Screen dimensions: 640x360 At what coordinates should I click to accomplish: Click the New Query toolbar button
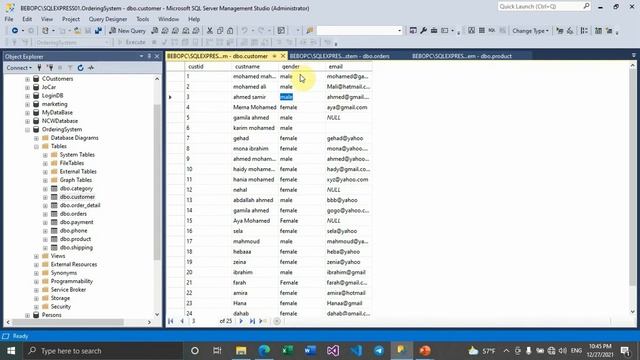pos(127,31)
